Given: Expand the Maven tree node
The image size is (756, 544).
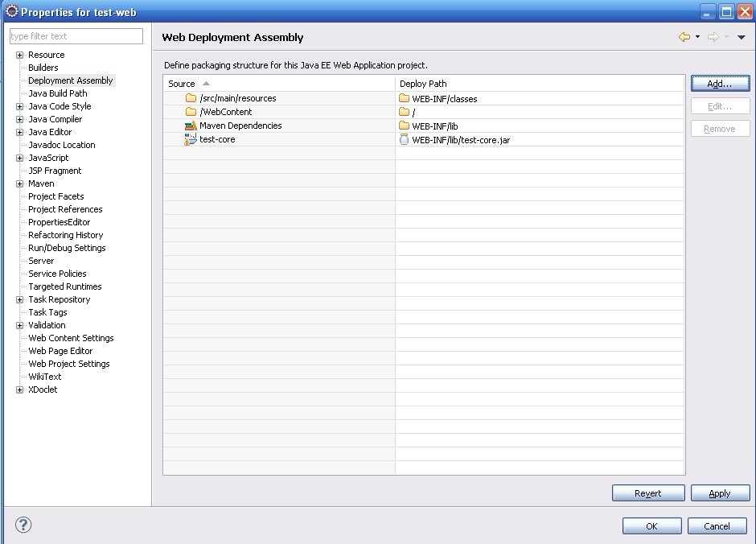Looking at the screenshot, I should (19, 183).
